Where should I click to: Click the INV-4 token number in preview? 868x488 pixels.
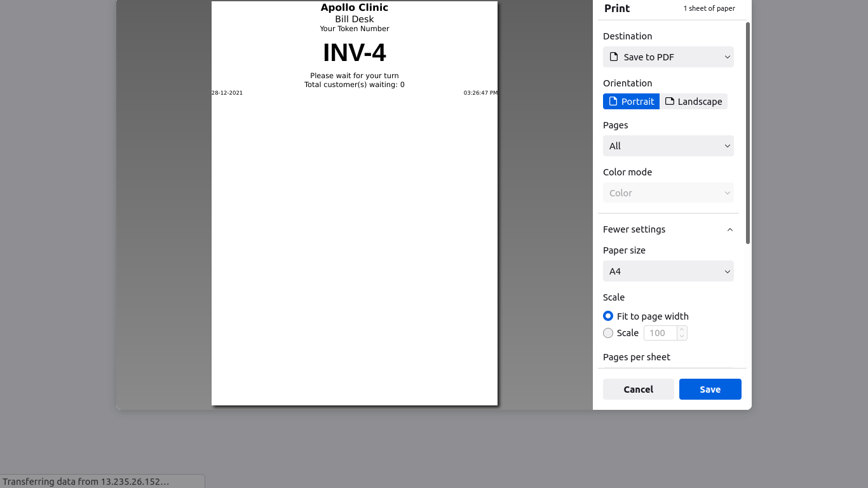point(355,53)
